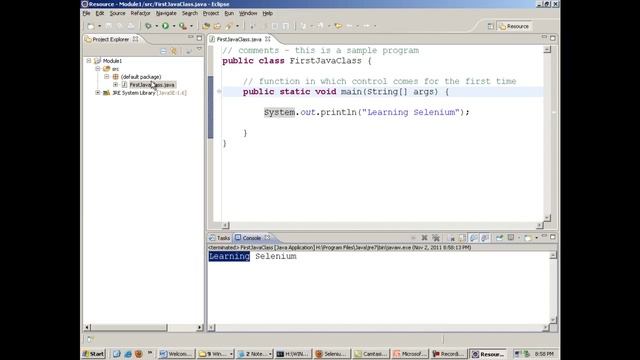Select the Console tab
Viewport: 640px width, 360px height.
[251, 238]
